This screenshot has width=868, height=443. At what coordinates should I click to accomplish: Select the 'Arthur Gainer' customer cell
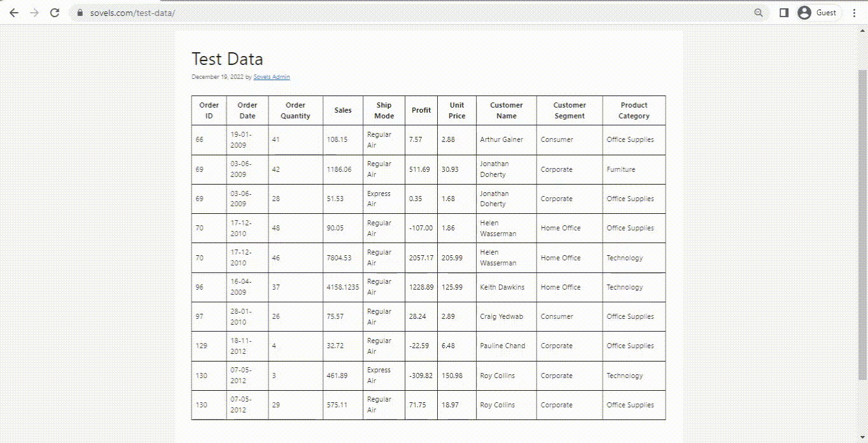[x=507, y=140]
